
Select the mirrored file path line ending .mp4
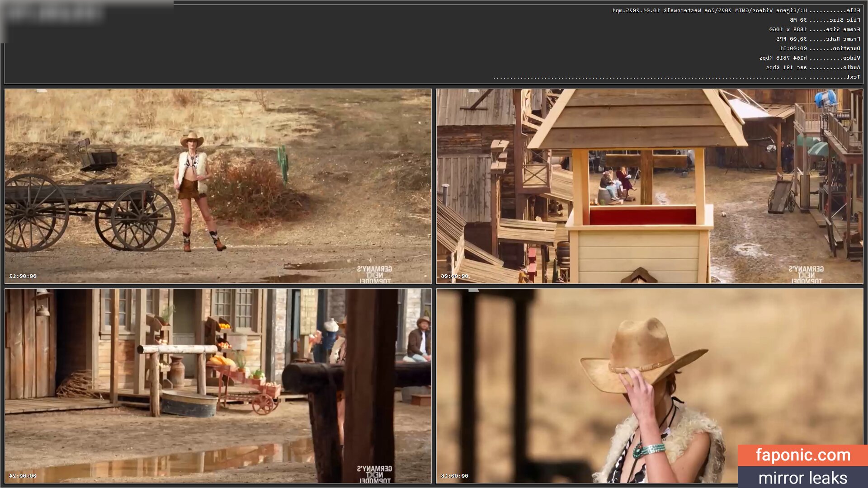(736, 10)
